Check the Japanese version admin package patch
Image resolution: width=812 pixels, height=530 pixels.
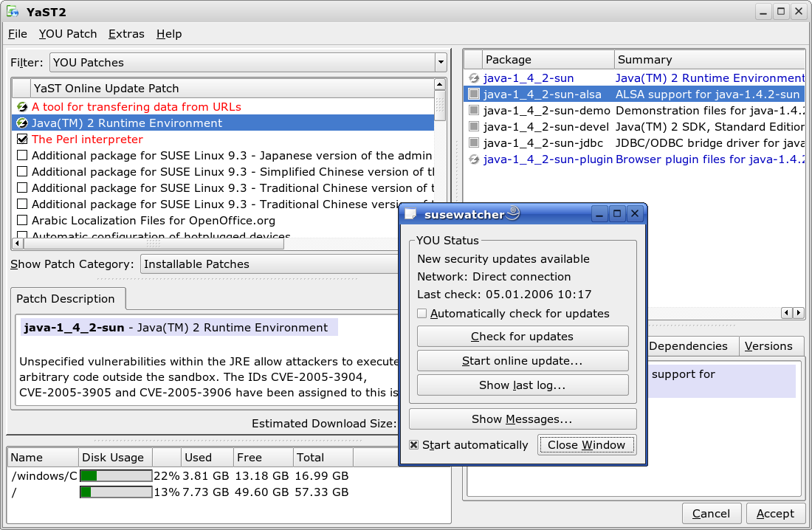(x=22, y=156)
